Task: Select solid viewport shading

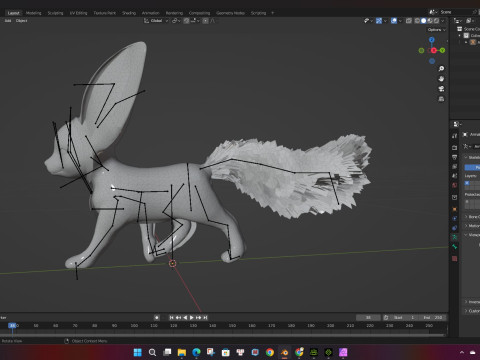Action: point(424,21)
